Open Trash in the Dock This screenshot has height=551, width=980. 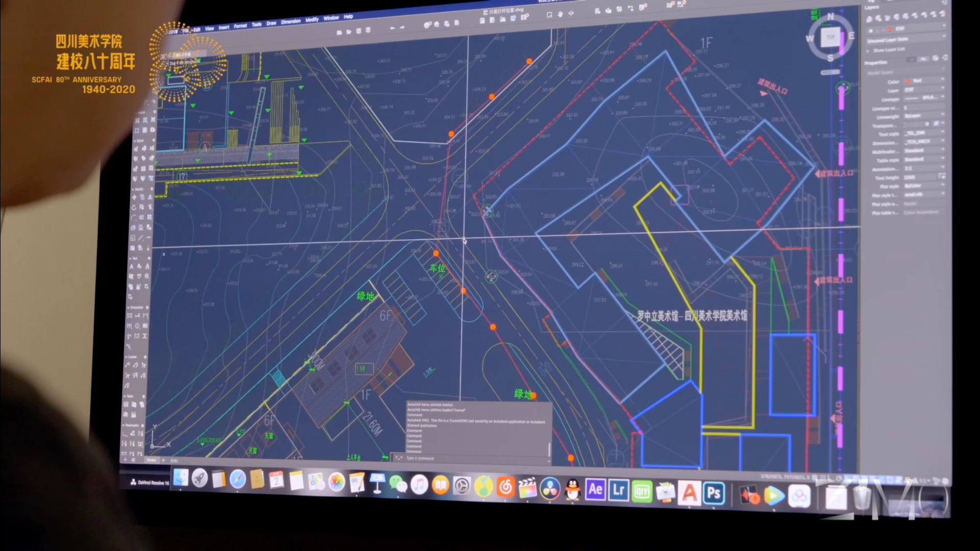pos(862,497)
